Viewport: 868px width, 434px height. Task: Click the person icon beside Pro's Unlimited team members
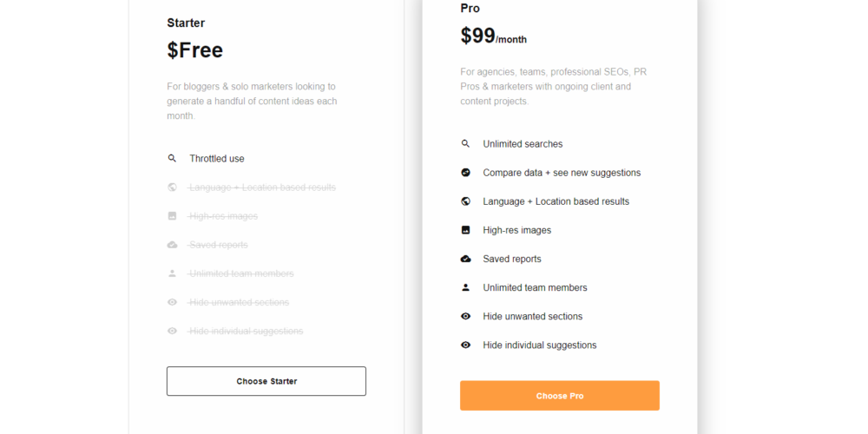[465, 287]
